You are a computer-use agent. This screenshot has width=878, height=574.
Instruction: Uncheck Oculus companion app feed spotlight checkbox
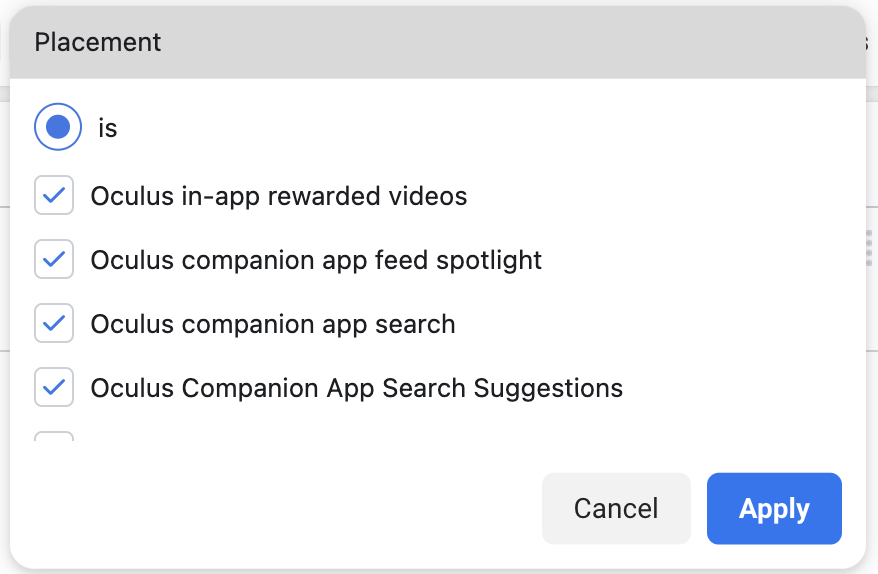54,259
